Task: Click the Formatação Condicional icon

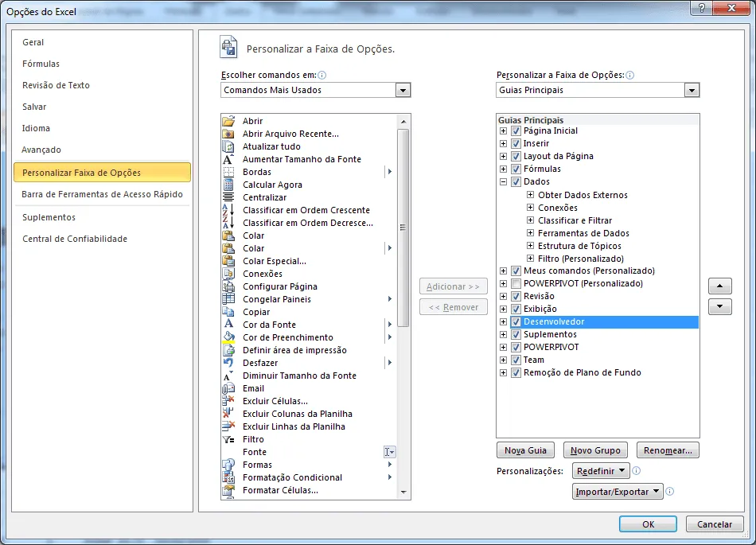Action: point(228,477)
